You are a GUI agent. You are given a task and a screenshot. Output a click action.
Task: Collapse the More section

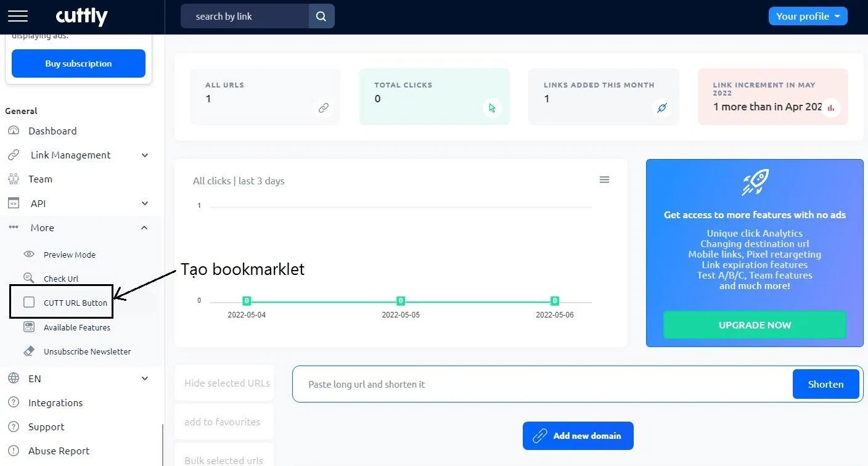click(x=144, y=228)
